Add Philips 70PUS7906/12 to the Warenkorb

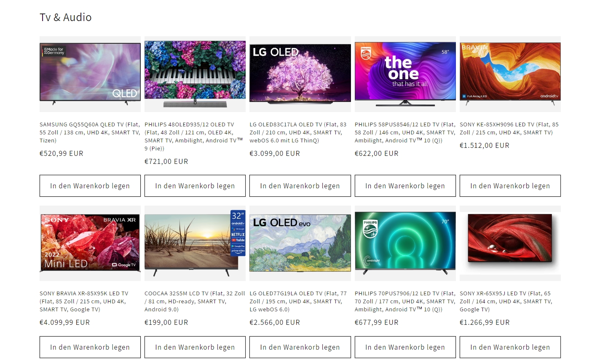coord(405,347)
